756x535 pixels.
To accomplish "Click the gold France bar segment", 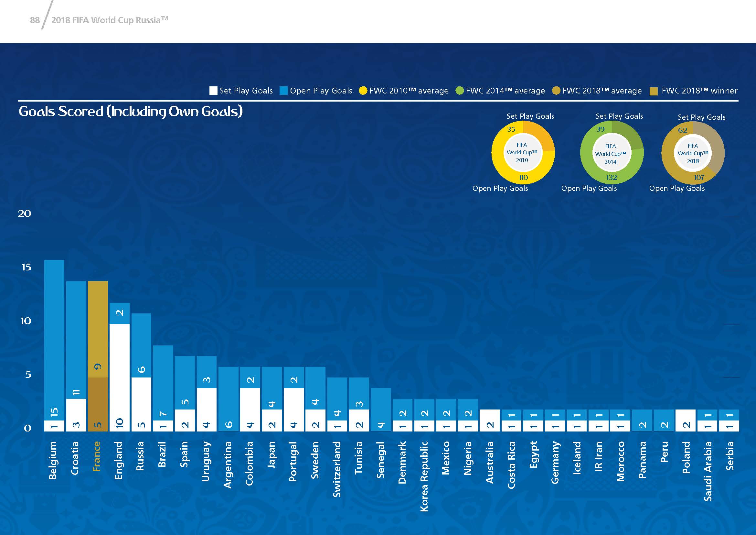I will [98, 329].
